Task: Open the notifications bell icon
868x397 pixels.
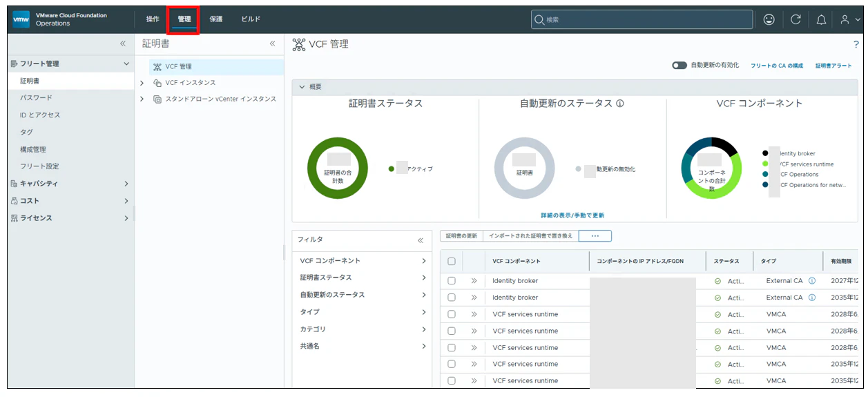Action: [821, 19]
